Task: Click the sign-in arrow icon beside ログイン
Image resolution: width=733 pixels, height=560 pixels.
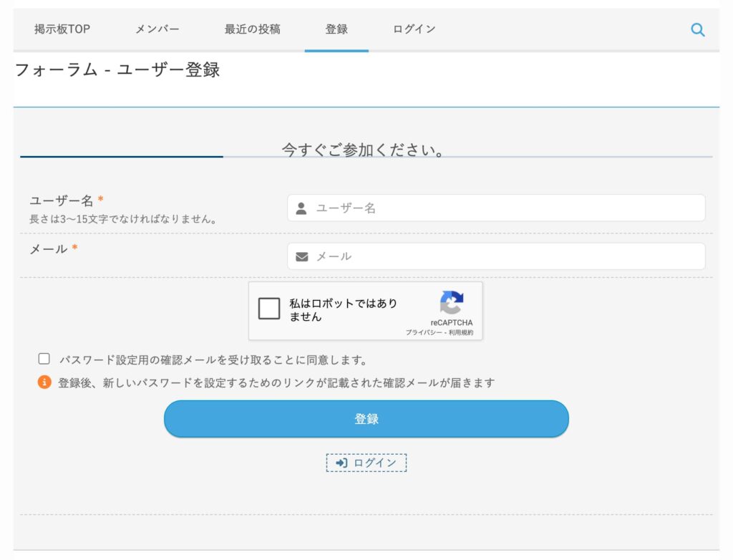Action: [x=341, y=463]
